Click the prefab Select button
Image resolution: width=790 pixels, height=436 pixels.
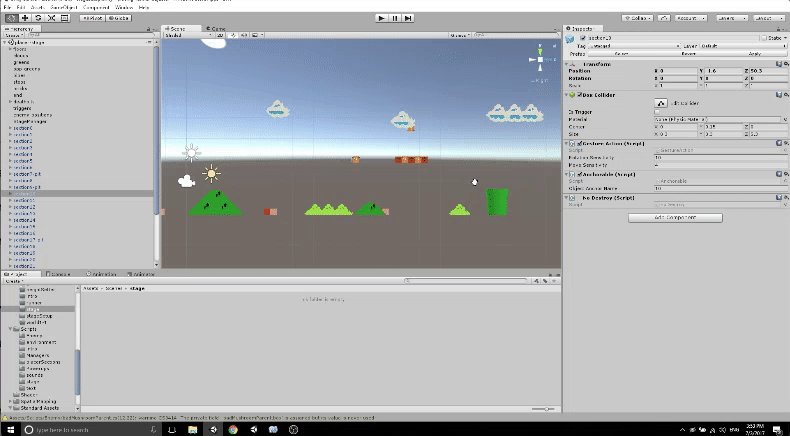[621, 53]
